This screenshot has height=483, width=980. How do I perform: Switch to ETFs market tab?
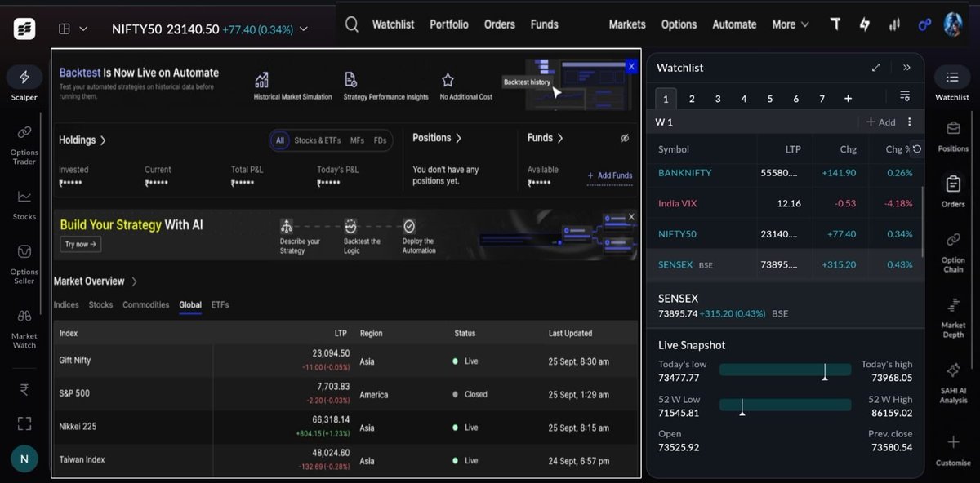220,305
